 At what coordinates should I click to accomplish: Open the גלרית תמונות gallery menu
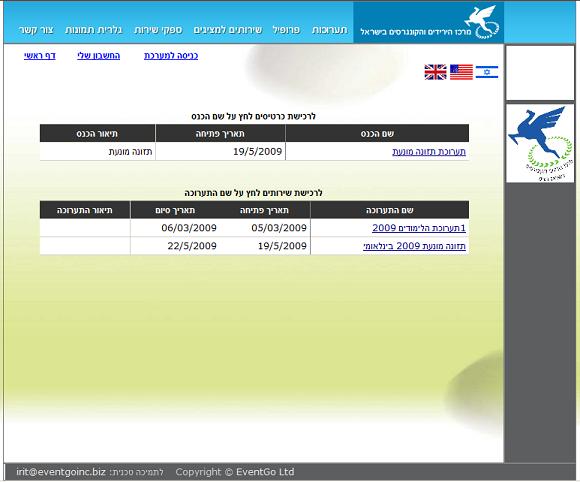pos(94,30)
